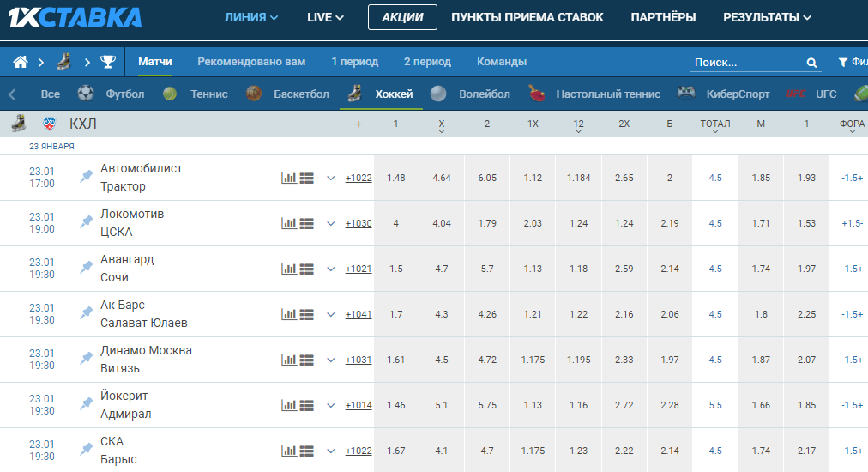
Task: Select the Все sports filter
Action: click(51, 94)
